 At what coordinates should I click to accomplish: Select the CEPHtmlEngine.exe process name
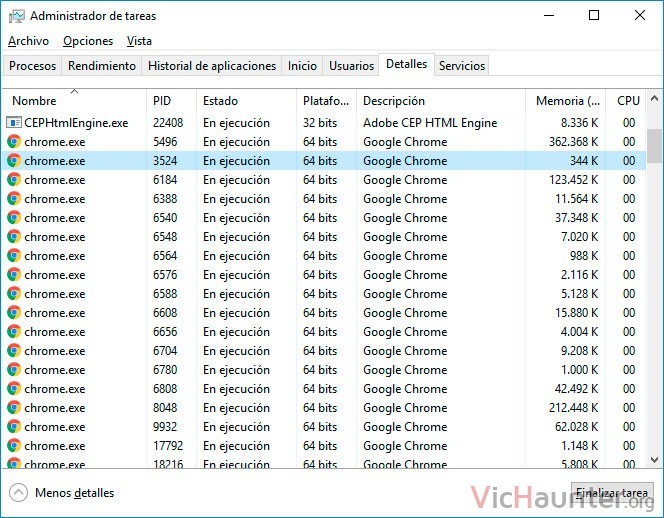coord(76,123)
